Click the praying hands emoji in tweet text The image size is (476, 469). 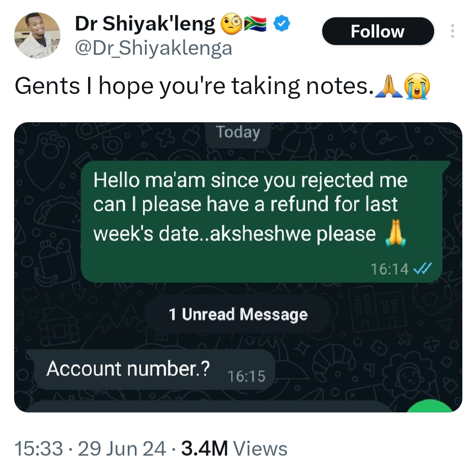point(387,87)
